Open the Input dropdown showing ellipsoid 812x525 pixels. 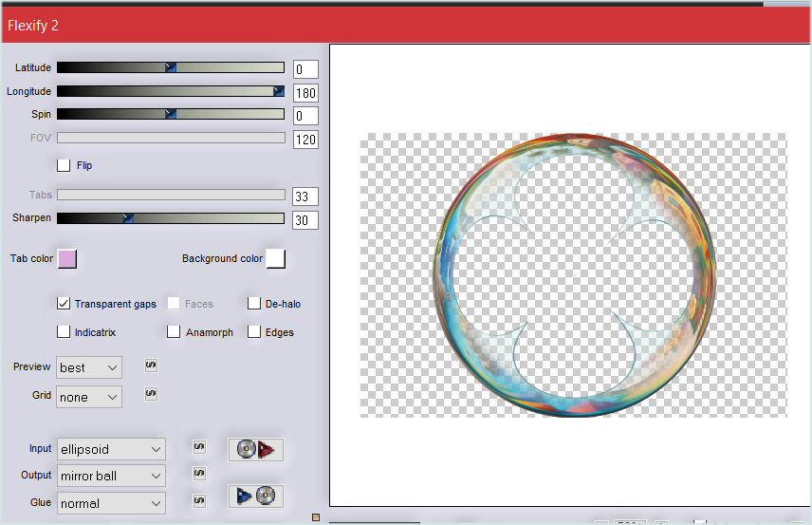111,449
